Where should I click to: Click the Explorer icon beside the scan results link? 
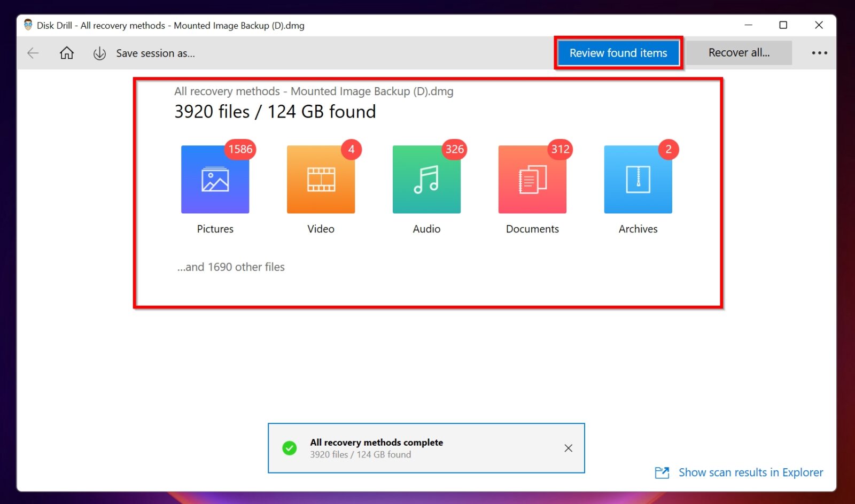[662, 472]
